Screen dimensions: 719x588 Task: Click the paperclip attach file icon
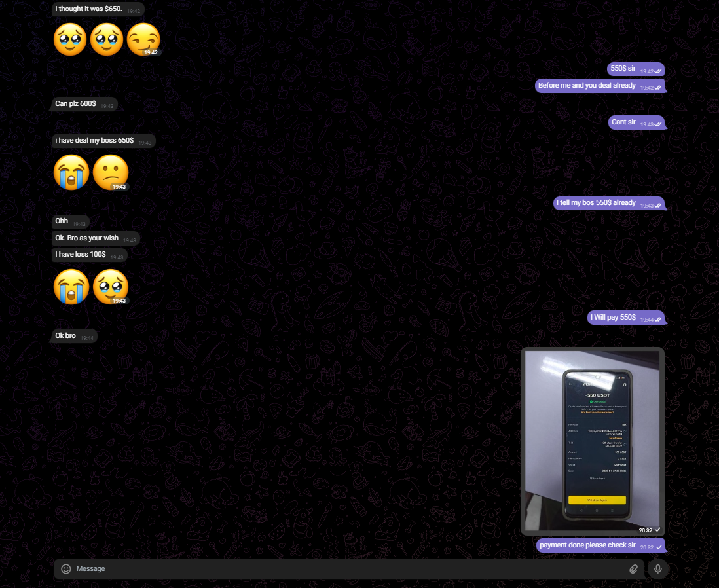click(x=633, y=569)
